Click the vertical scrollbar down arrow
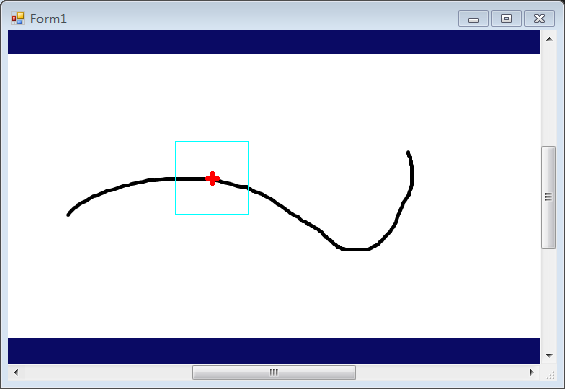 [549, 356]
